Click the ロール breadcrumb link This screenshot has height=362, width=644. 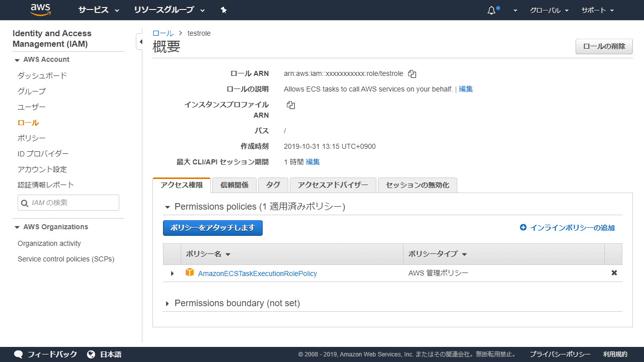pos(163,33)
